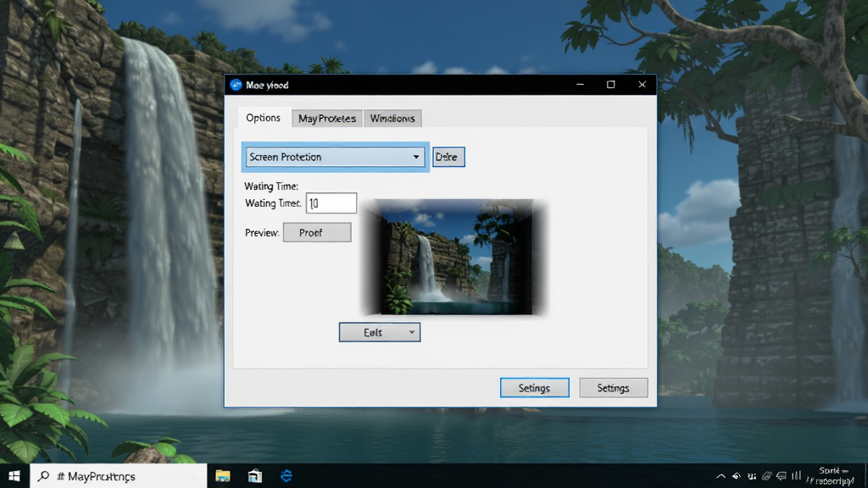Click the blue-outlined Setings button

coord(535,388)
